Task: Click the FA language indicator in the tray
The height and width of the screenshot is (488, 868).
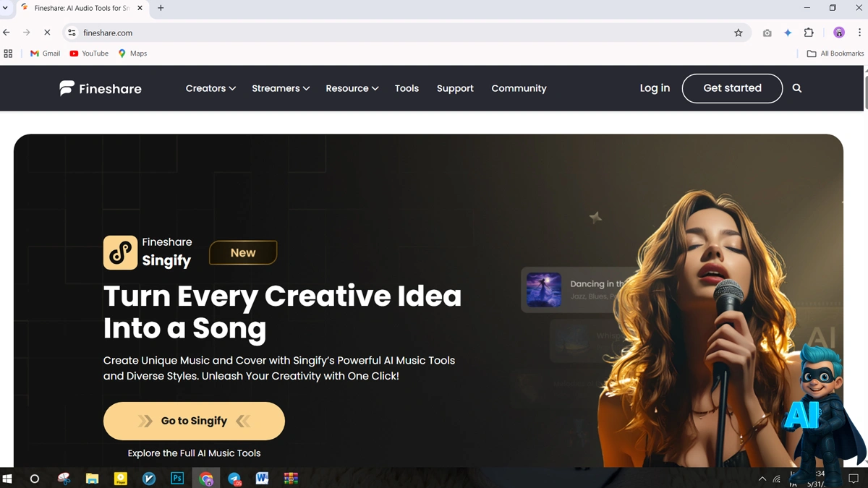Action: (793, 484)
